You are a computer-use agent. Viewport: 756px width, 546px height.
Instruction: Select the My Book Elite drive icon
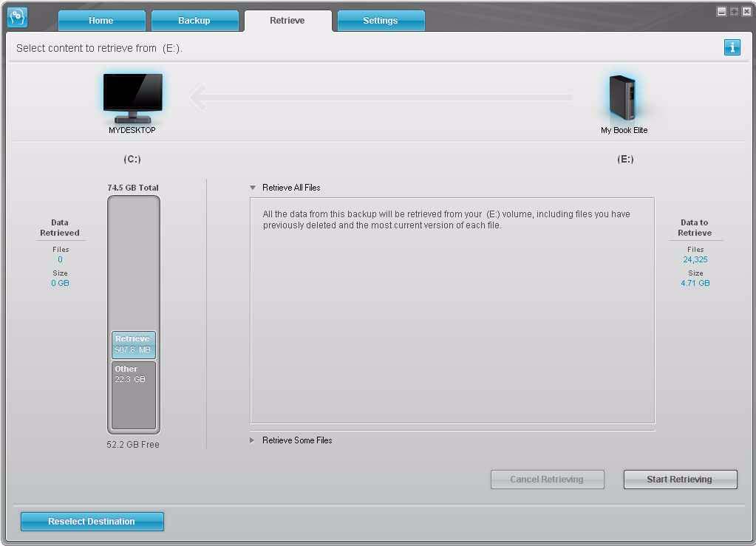click(x=622, y=98)
